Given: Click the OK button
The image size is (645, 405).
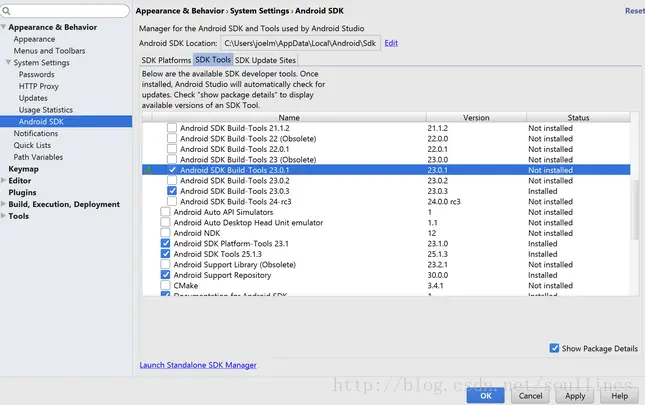Looking at the screenshot, I should 485,396.
